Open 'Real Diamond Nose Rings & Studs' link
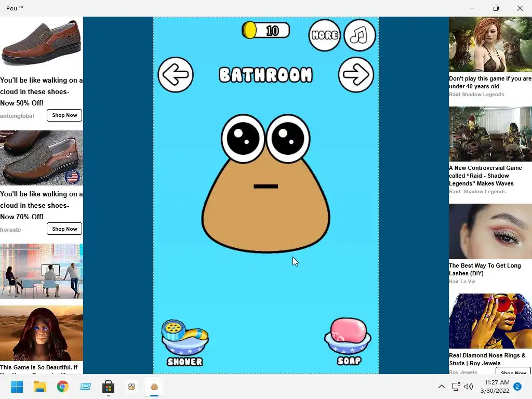Screen dimensions: 532x399 [487, 360]
